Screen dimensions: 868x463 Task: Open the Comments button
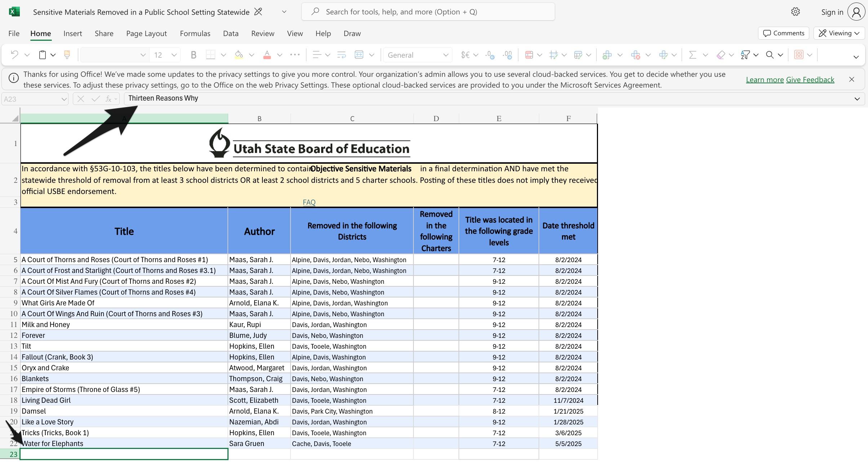click(x=784, y=33)
